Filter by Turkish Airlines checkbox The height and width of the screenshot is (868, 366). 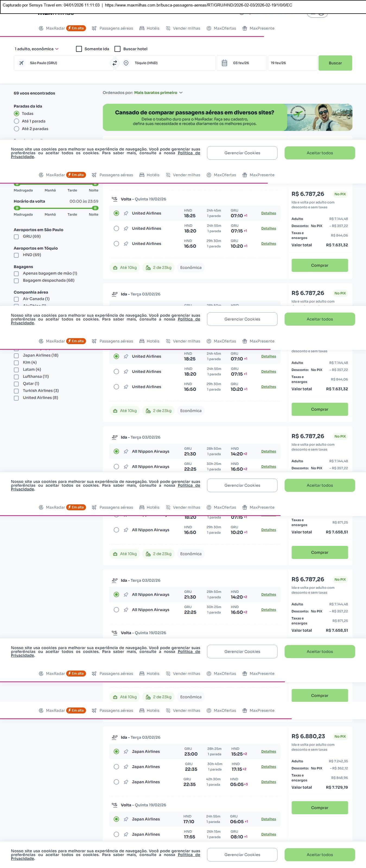click(16, 391)
